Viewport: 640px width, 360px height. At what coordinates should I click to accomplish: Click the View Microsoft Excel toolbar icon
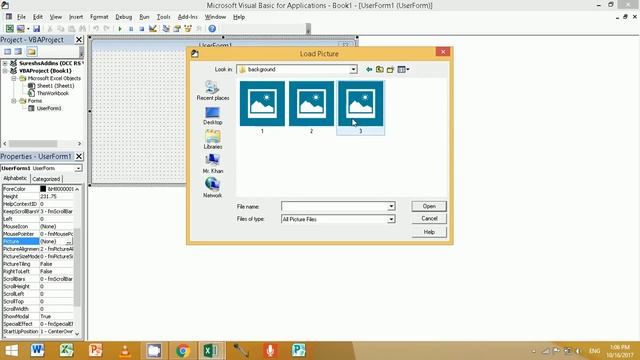[9, 29]
